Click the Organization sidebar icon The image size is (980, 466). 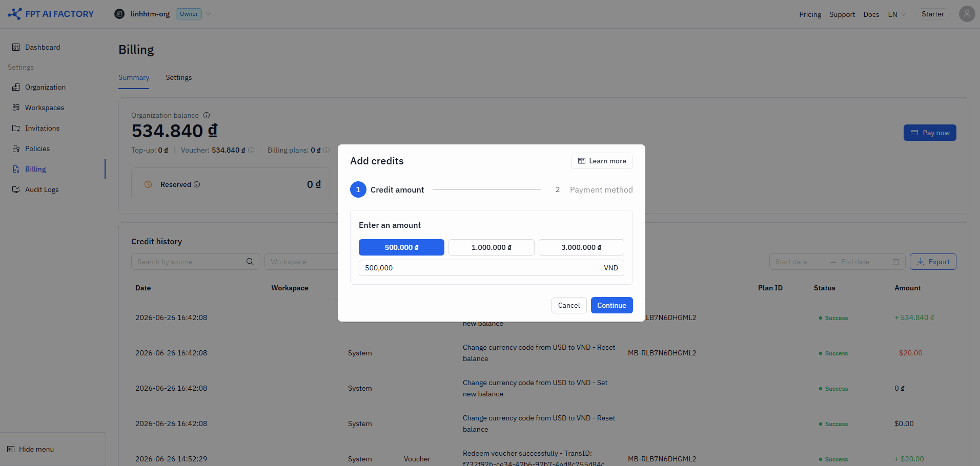tap(16, 87)
